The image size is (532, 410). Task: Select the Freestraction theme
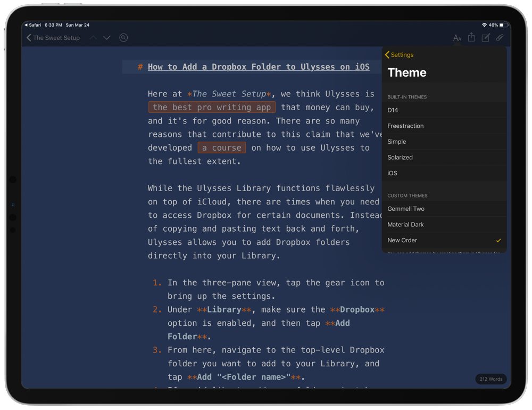click(444, 126)
